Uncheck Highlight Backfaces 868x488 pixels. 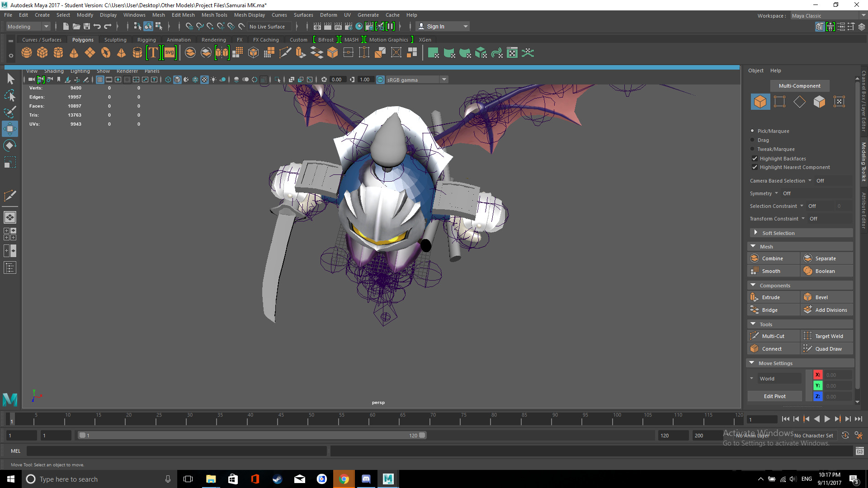755,158
